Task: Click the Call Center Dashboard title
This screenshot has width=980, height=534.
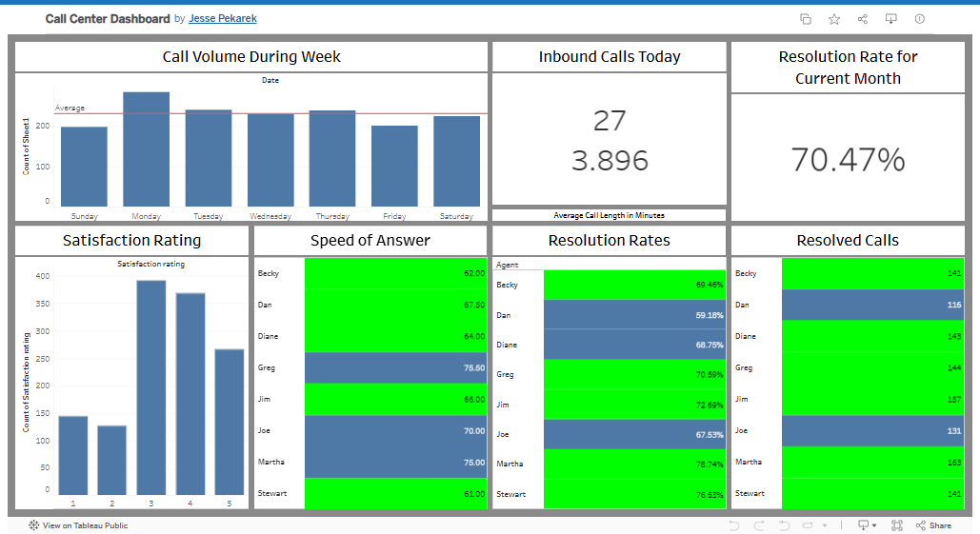Action: coord(108,19)
